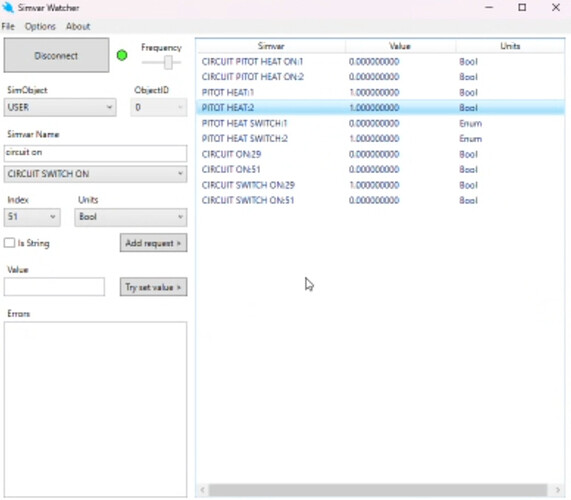Click the green connection status indicator
Screen dimensions: 571x500
click(122, 55)
